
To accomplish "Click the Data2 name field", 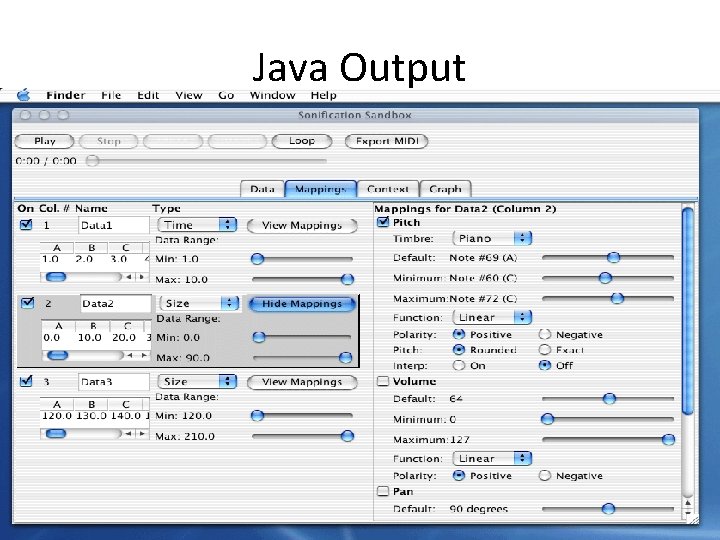I will [x=116, y=304].
